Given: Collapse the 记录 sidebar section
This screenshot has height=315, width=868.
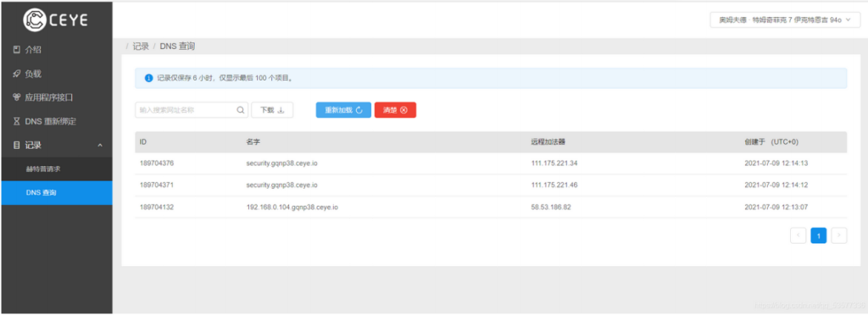Looking at the screenshot, I should click(x=57, y=145).
